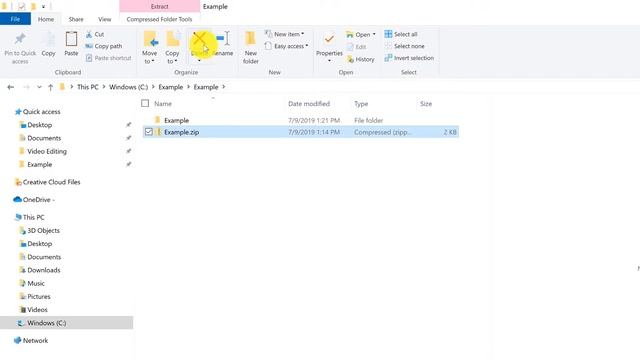
Task: Select the Example folder row
Action: point(301,120)
